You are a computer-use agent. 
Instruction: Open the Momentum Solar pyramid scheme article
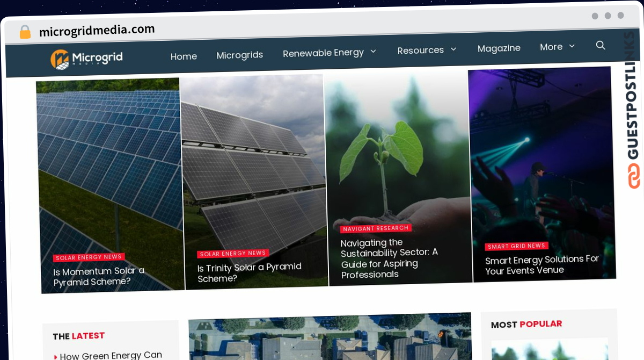point(99,276)
